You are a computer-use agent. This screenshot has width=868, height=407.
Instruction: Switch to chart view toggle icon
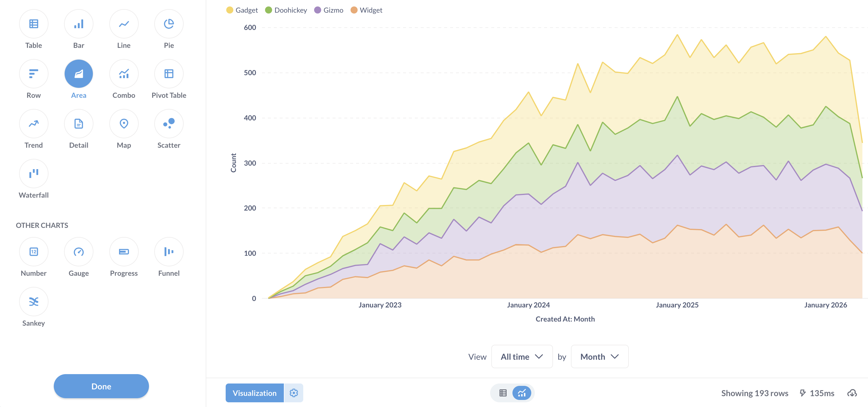tap(522, 393)
